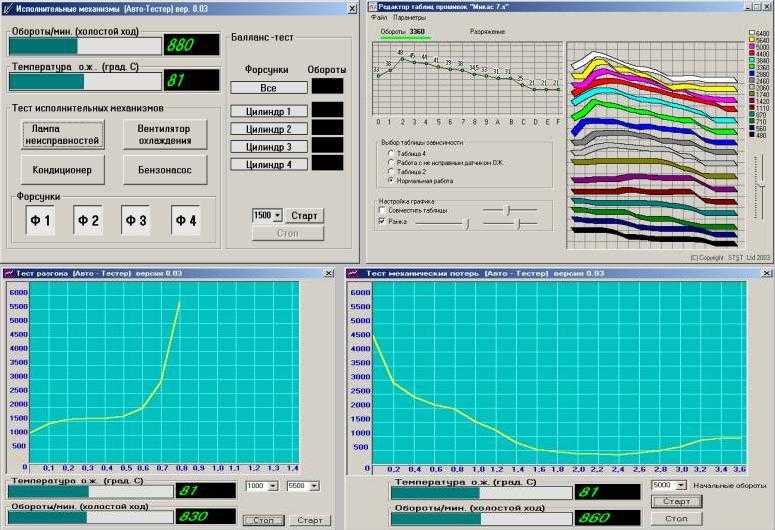Activate injector Ф 1 test
This screenshot has height=530, width=775.
[x=40, y=221]
